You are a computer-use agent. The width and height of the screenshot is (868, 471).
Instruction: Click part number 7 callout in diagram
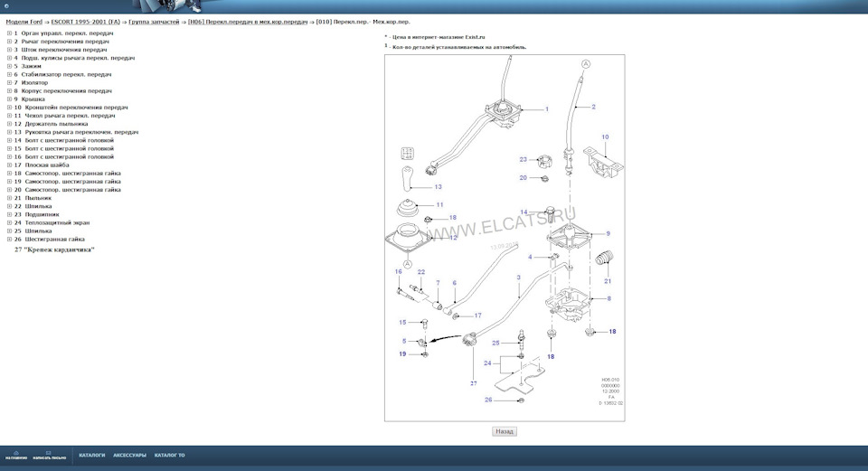pyautogui.click(x=438, y=283)
